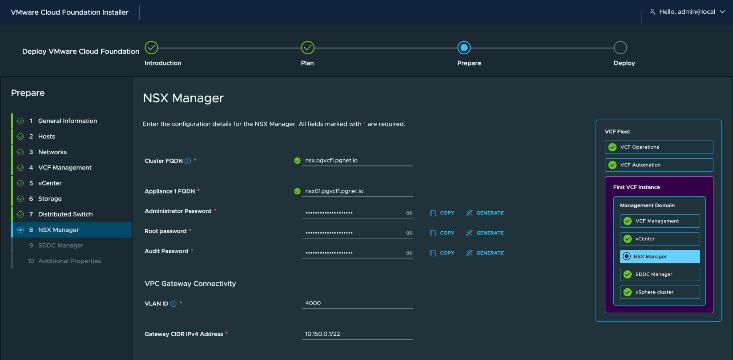Copy the Administrator Password
This screenshot has width=733, height=360.
tap(442, 213)
